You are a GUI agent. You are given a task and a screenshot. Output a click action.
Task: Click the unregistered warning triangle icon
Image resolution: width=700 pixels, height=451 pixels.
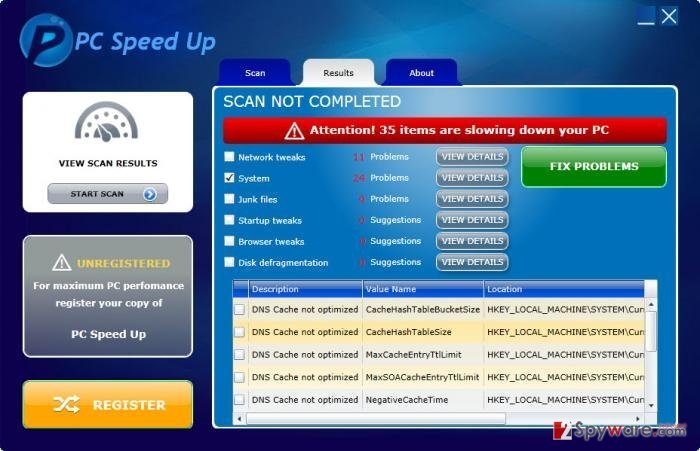(61, 263)
